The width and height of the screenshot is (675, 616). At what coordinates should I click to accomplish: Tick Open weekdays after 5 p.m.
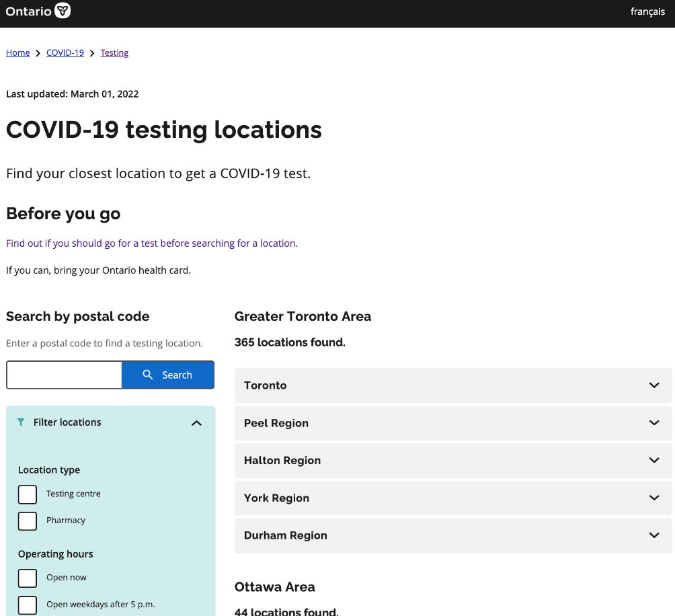tap(28, 605)
